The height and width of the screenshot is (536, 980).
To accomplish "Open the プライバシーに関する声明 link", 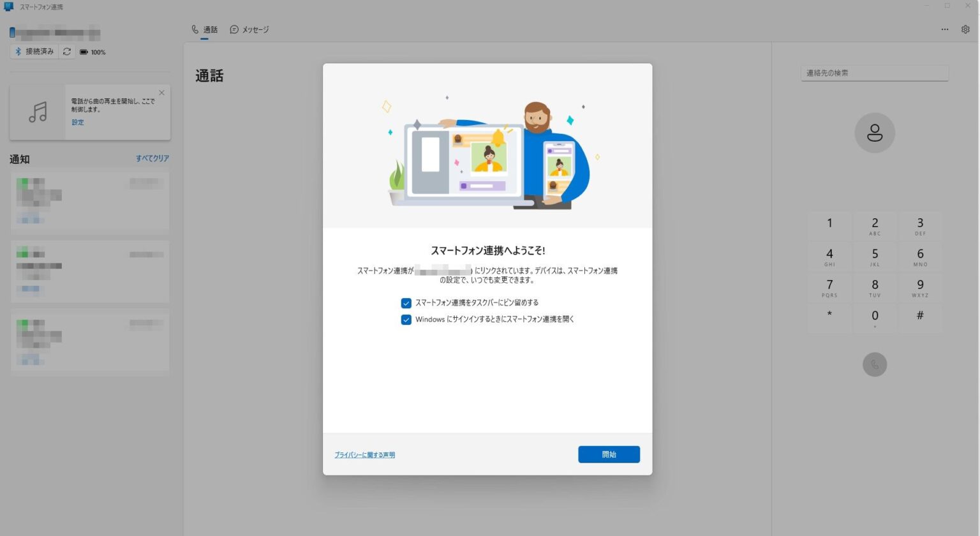I will tap(364, 454).
